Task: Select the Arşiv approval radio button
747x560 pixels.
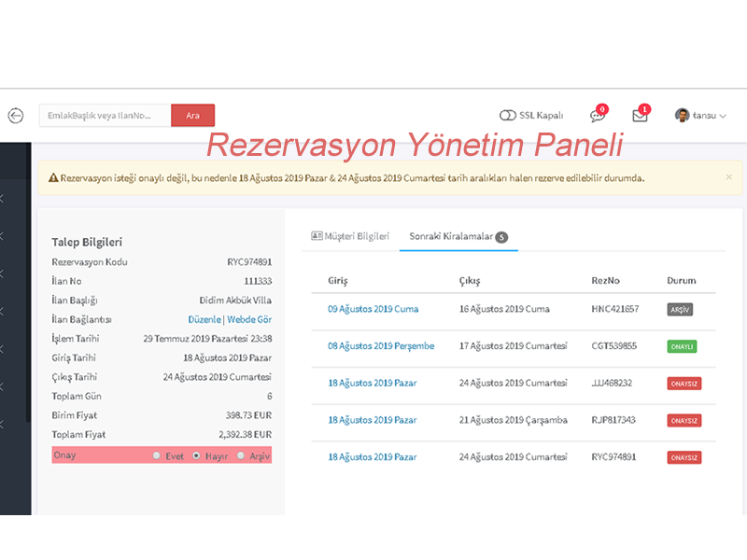Action: [x=241, y=455]
